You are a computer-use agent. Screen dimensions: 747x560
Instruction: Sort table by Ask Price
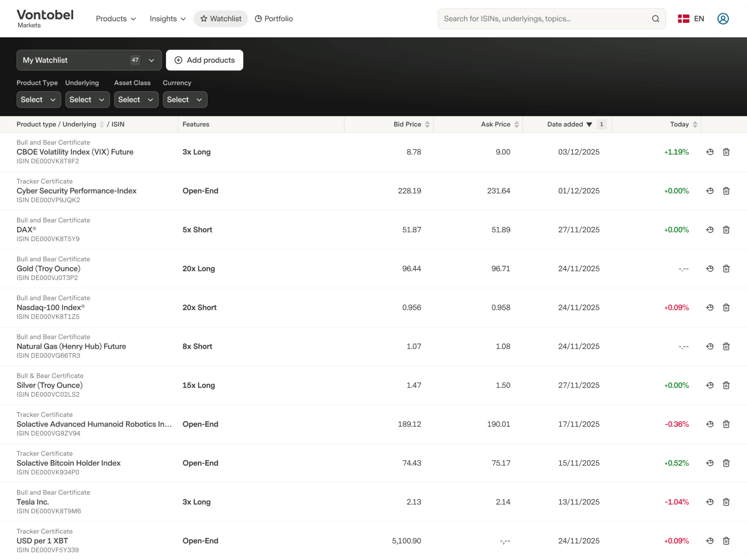coord(500,124)
